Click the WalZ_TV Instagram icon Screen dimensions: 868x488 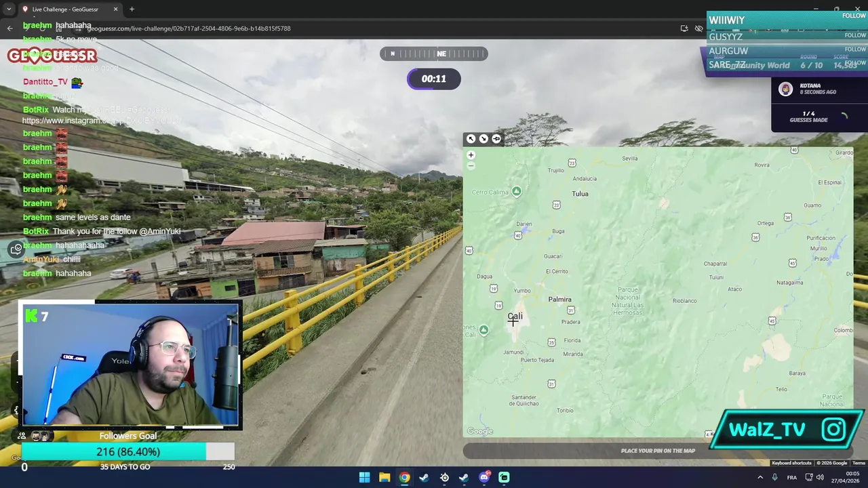pyautogui.click(x=834, y=429)
